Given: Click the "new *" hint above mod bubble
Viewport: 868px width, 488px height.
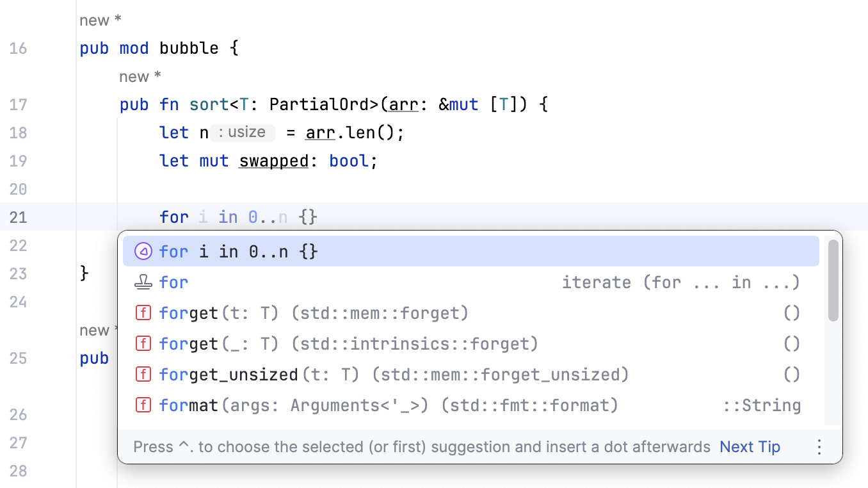Looking at the screenshot, I should tap(100, 20).
